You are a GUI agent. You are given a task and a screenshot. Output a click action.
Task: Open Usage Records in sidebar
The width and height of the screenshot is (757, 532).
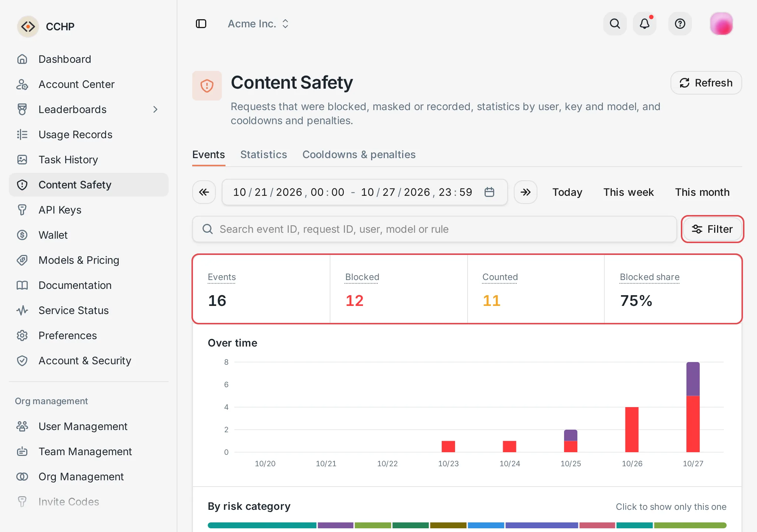tap(89, 134)
